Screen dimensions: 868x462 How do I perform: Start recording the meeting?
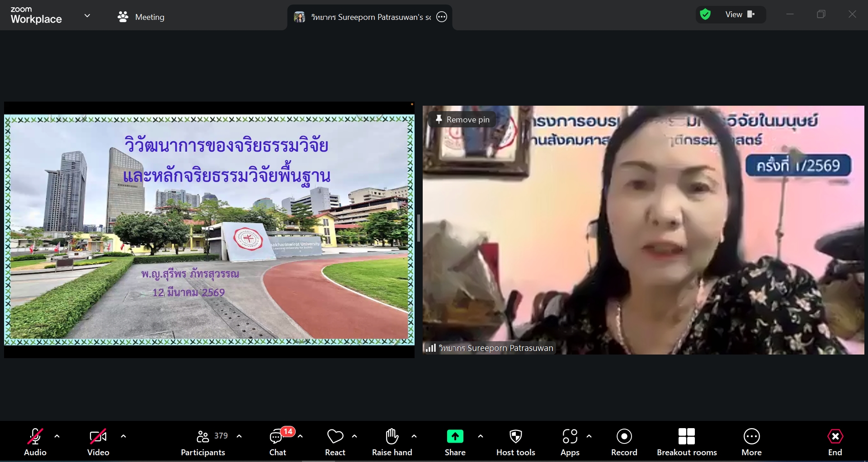pos(624,442)
